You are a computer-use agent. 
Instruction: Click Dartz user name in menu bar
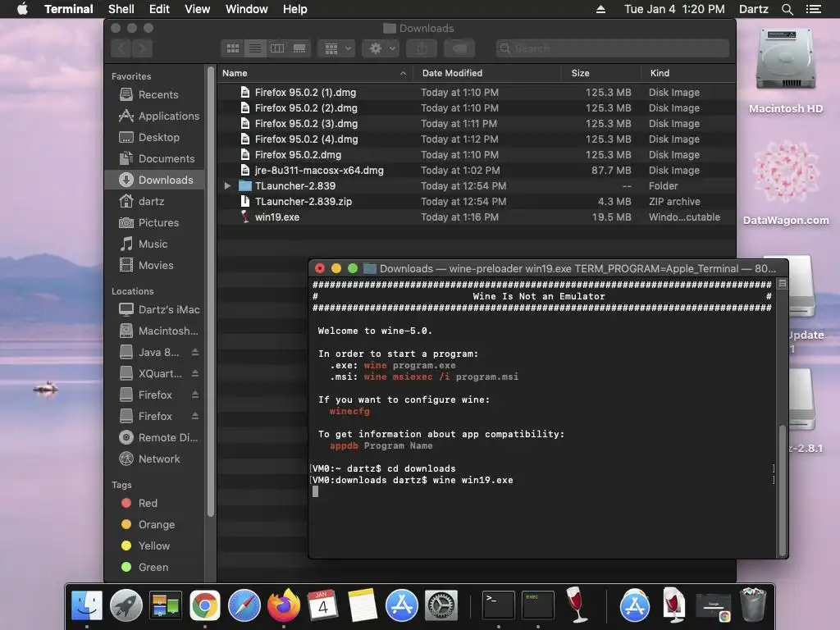pyautogui.click(x=753, y=9)
